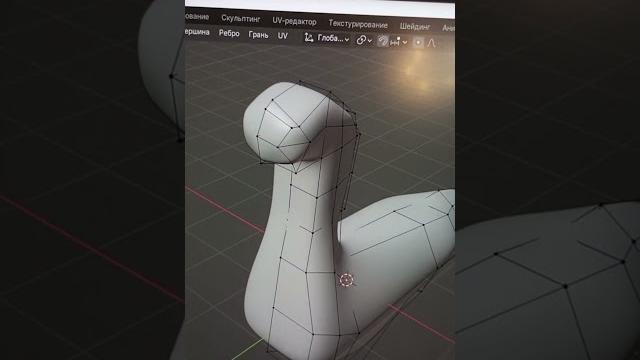Open the Грань mesh menu
The image size is (640, 360).
coord(258,35)
